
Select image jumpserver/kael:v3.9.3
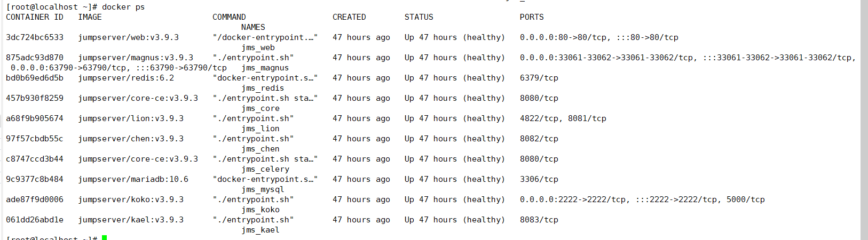pyautogui.click(x=131, y=220)
